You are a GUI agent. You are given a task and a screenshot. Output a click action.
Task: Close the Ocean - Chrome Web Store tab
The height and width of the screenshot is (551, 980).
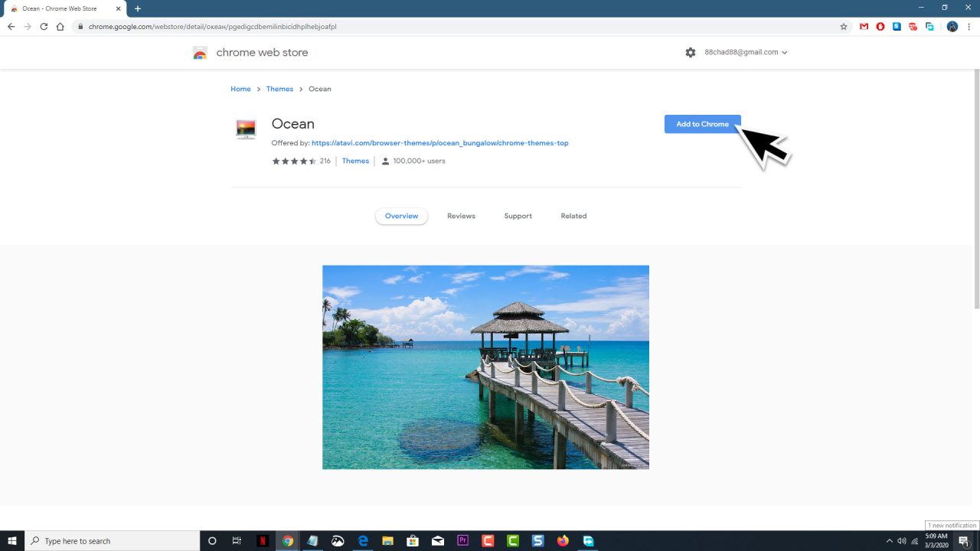(x=118, y=8)
